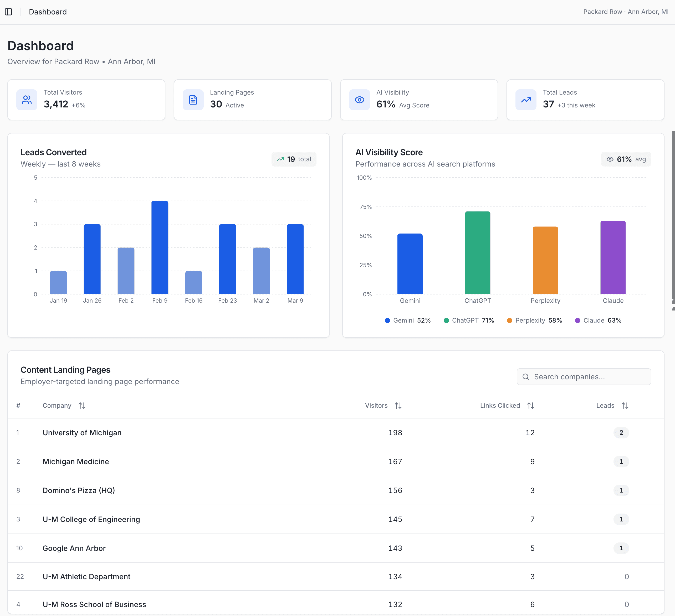Screen dimensions: 675x616
Task: Sort table by Links Clicked arrows
Action: click(x=531, y=406)
